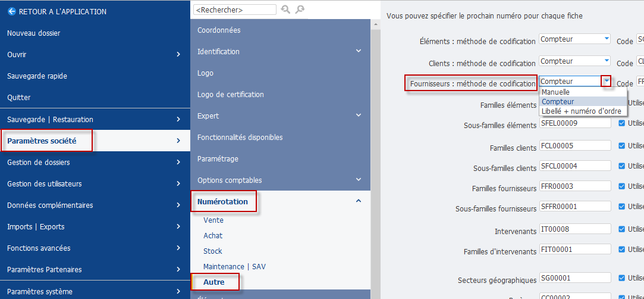The image size is (644, 299).
Task: Toggle Utiliser checkbox for Familles fournisseurs
Action: 622,186
